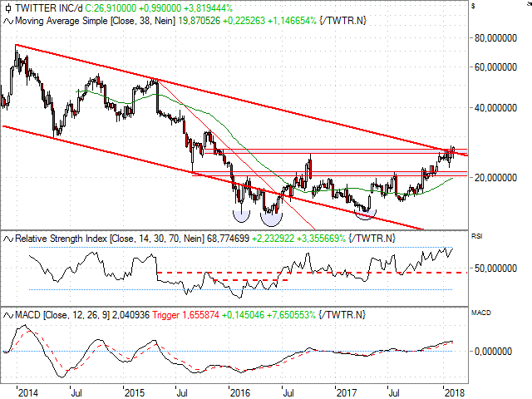Click the wave icon beside MACD label

(8, 315)
